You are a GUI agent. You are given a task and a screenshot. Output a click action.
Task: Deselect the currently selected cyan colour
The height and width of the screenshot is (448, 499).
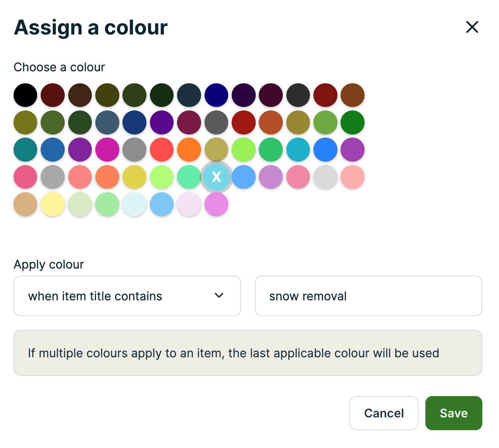click(x=216, y=177)
